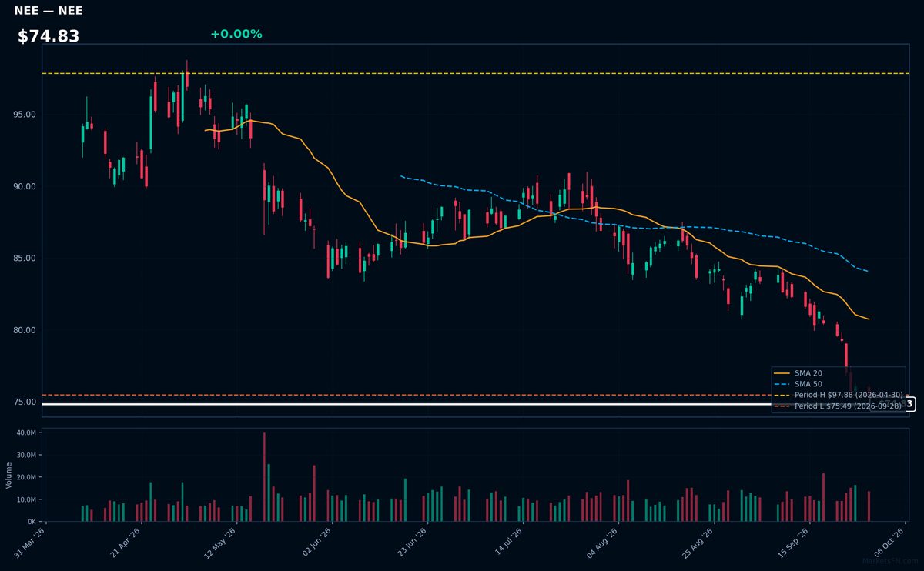Screen dimensions: 924x571
Task: Click the 80.00 price axis label
Action: click(25, 330)
